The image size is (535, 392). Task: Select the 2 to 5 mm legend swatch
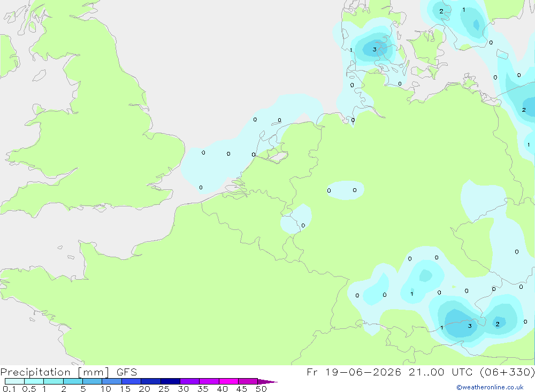point(73,381)
